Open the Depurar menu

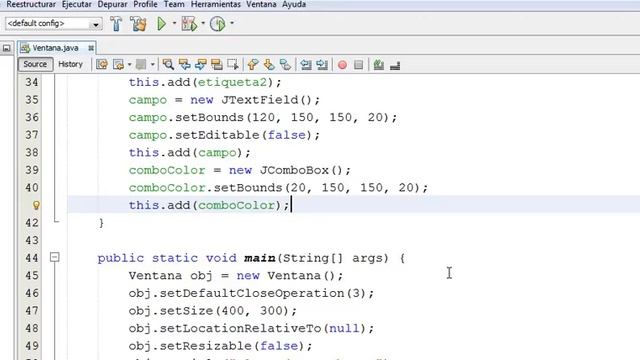pos(112,4)
